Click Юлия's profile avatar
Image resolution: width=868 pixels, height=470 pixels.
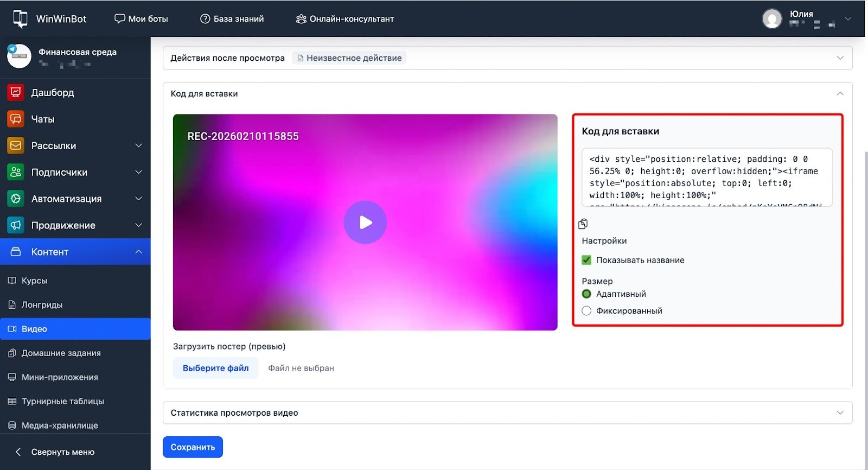click(771, 18)
